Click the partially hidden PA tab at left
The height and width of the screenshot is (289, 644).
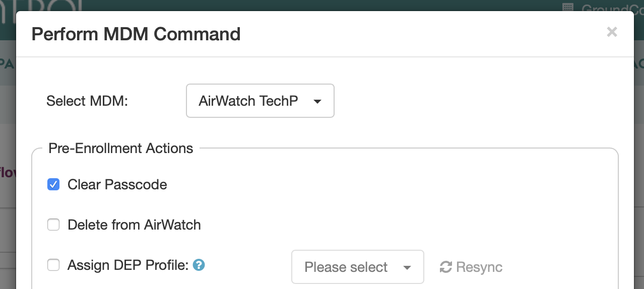pyautogui.click(x=7, y=63)
